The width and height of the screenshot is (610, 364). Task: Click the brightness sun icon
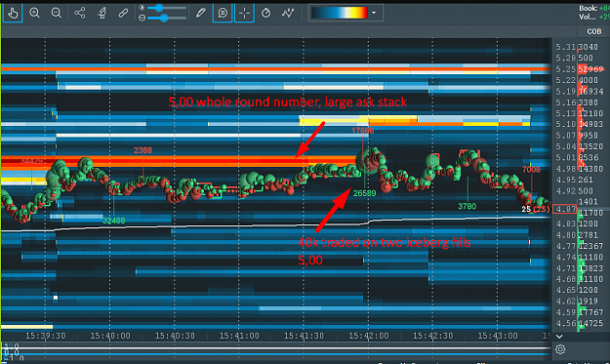click(x=142, y=8)
